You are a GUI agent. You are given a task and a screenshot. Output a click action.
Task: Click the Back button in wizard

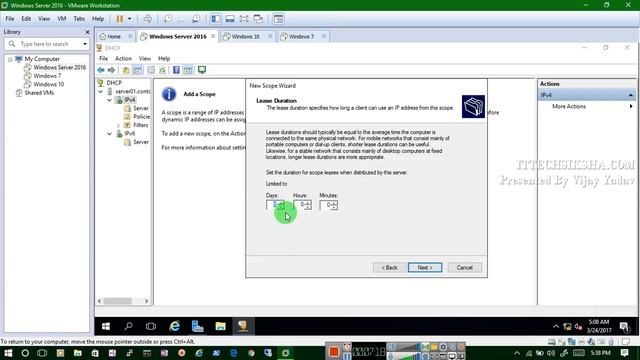click(x=389, y=267)
